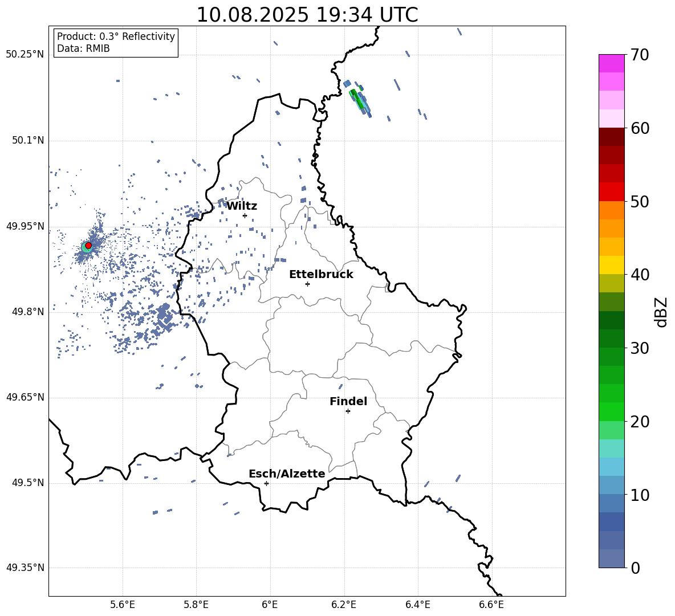Click the Data: RMIB text
Screen dimensions: 675x616
pos(83,48)
